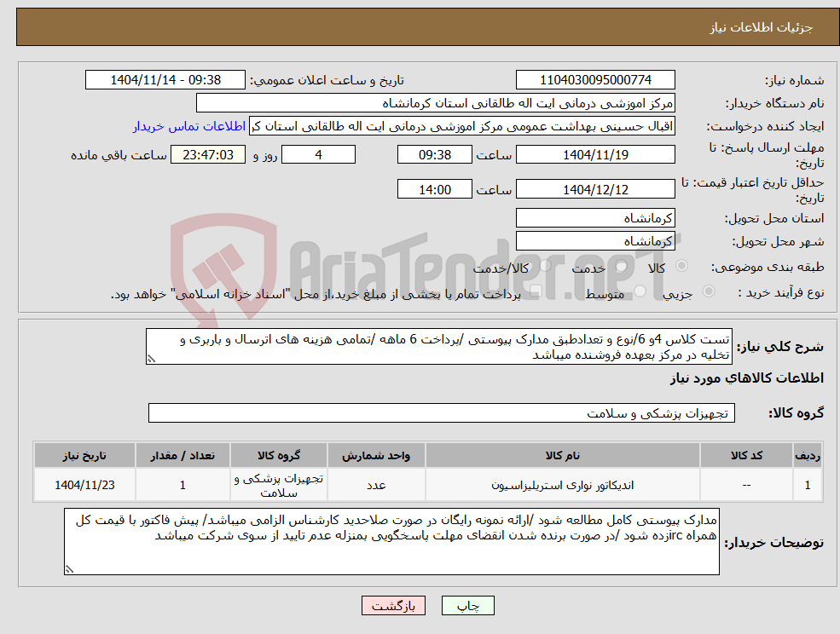The height and width of the screenshot is (634, 840).
Task: Click the need number field 1104030095000774
Action: click(595, 80)
